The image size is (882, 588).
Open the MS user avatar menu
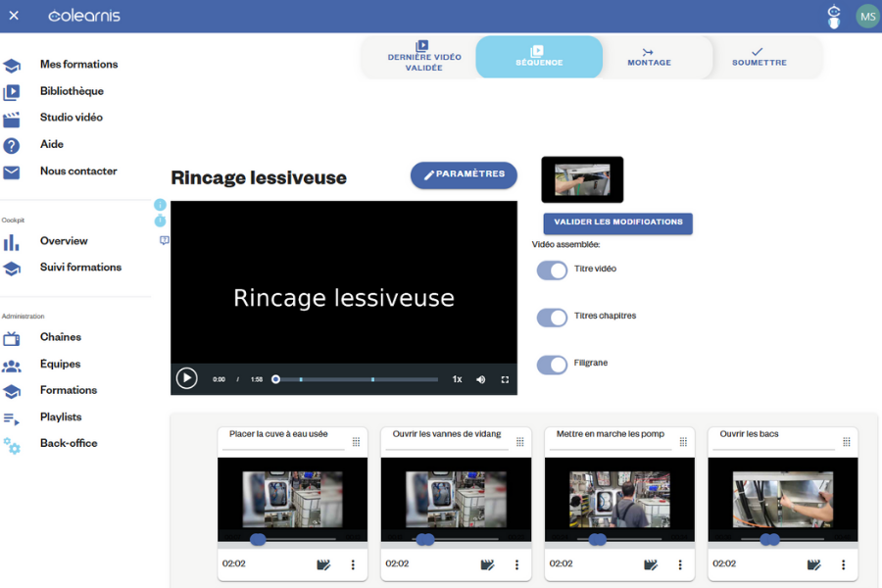[867, 17]
